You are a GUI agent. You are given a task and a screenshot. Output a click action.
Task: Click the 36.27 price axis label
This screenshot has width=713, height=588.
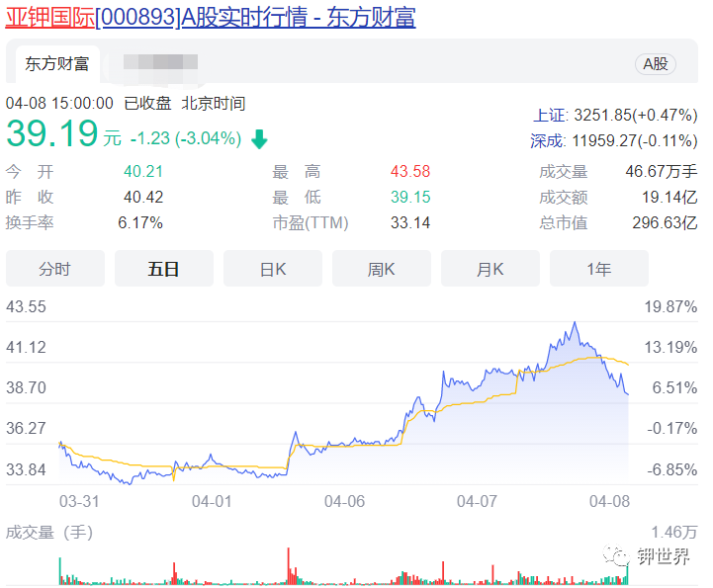26,429
